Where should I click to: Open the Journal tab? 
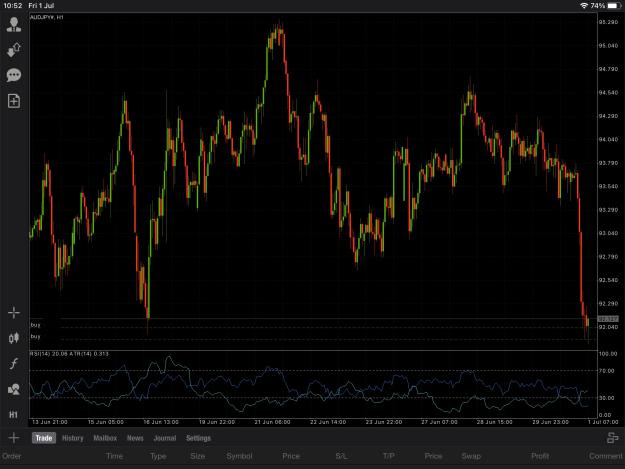[165, 438]
